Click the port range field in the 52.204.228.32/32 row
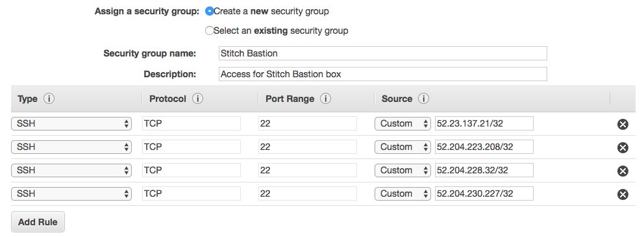Viewport: 644px width, 237px height. (308, 171)
